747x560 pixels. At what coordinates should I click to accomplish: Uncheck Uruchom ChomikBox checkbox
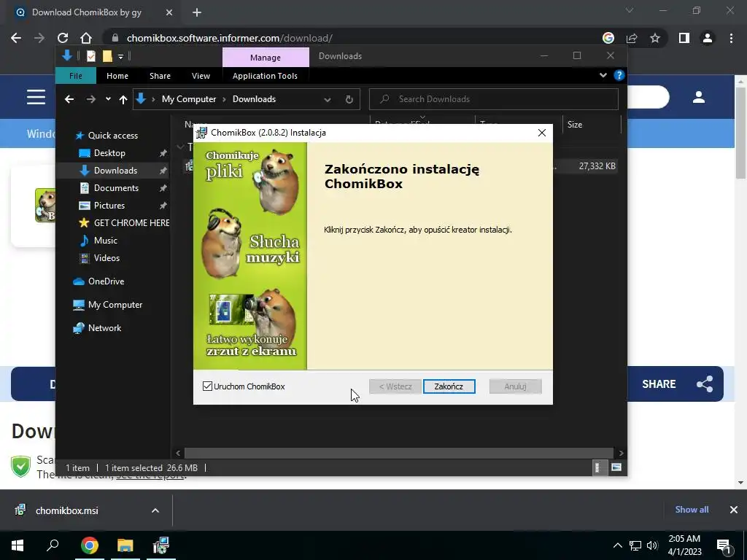[207, 386]
